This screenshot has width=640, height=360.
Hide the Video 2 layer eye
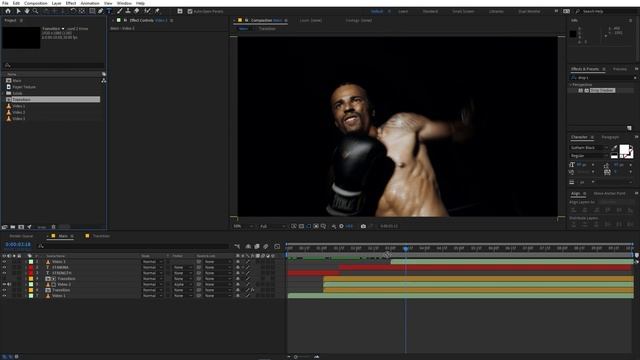click(4, 284)
